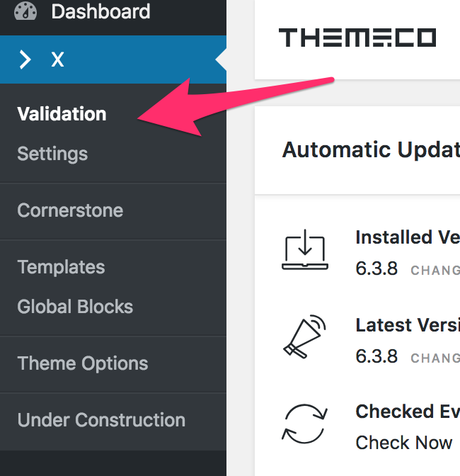Open the Installed Version changelog link
Viewport: 460px width, 476px height.
click(435, 271)
